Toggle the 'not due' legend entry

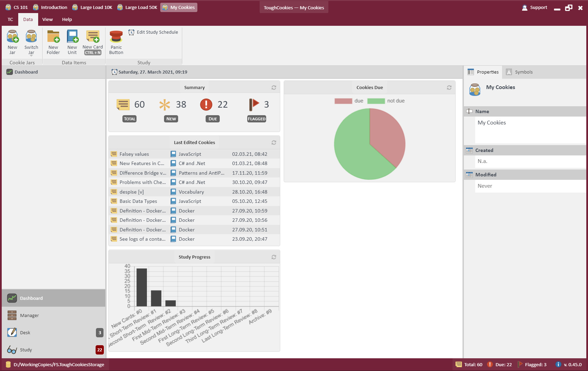click(x=386, y=101)
